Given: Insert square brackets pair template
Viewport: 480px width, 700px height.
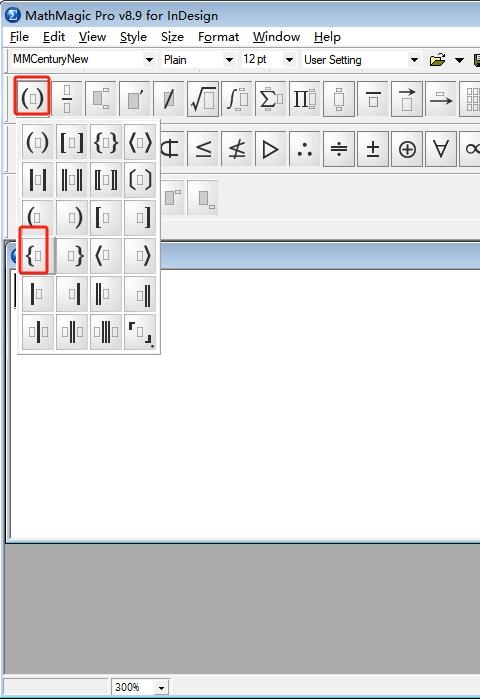Looking at the screenshot, I should pyautogui.click(x=72, y=142).
